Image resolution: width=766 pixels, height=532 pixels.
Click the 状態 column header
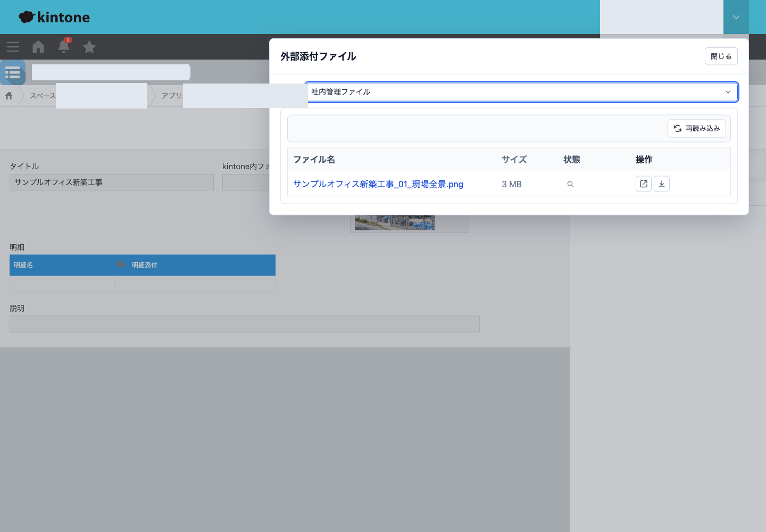pos(572,160)
